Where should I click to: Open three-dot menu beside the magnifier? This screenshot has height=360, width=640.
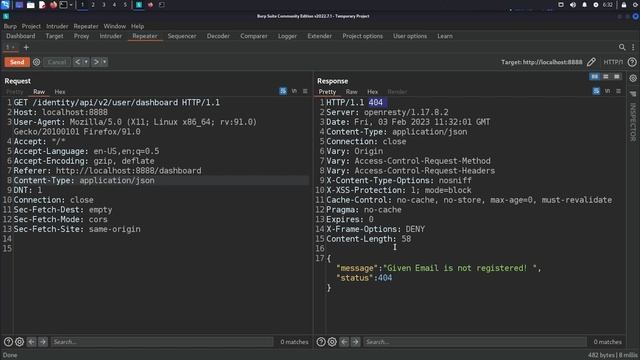pos(633,47)
